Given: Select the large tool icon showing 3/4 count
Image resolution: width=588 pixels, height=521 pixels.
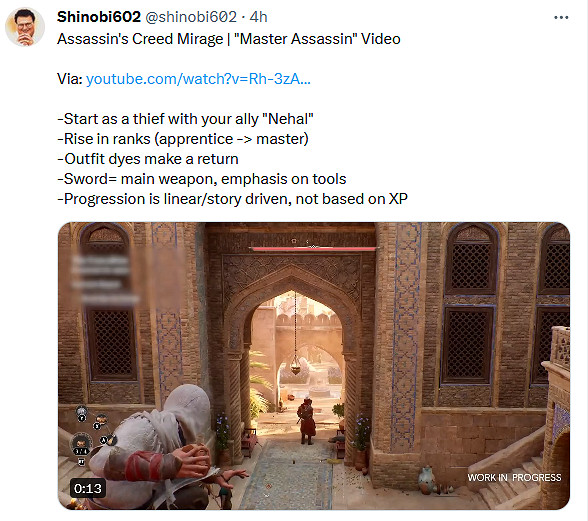Looking at the screenshot, I should (x=81, y=443).
